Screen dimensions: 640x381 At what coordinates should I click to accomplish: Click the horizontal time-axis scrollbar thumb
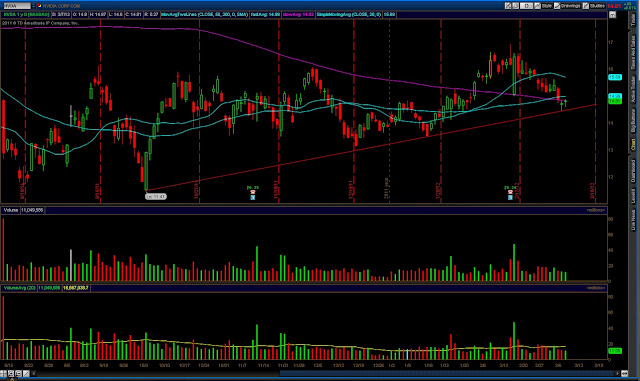pos(448,373)
